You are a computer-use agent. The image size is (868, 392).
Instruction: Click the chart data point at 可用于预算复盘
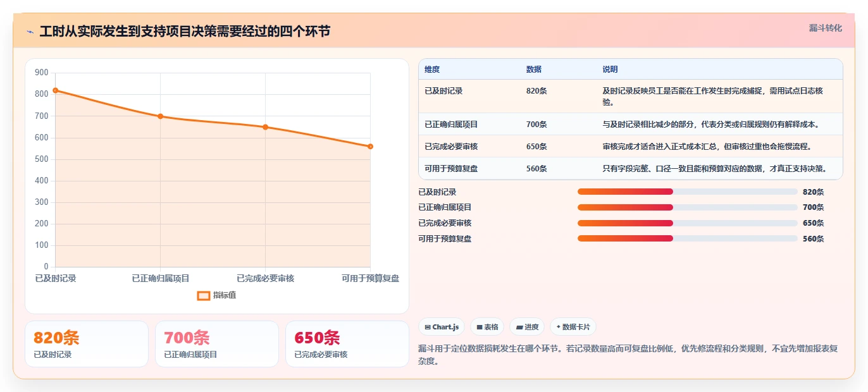[370, 147]
